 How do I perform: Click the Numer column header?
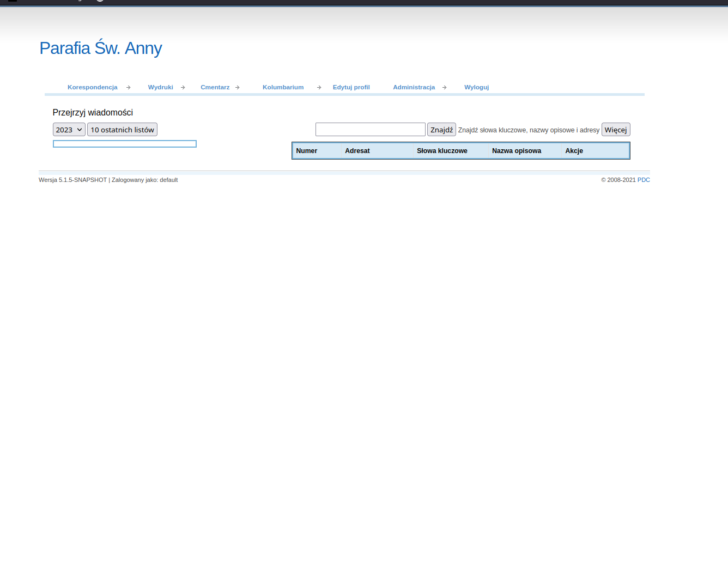point(307,151)
